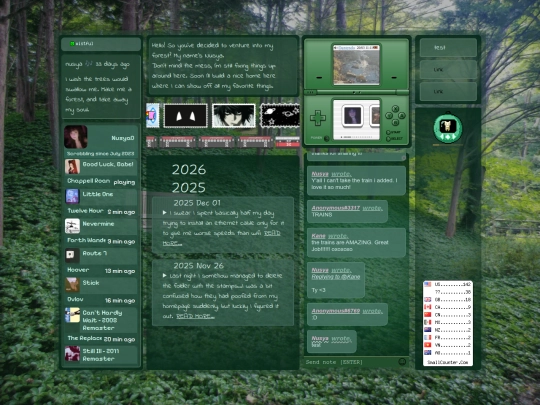Click the white fangs stamp image
Screen dimensions: 540x405
point(186,116)
